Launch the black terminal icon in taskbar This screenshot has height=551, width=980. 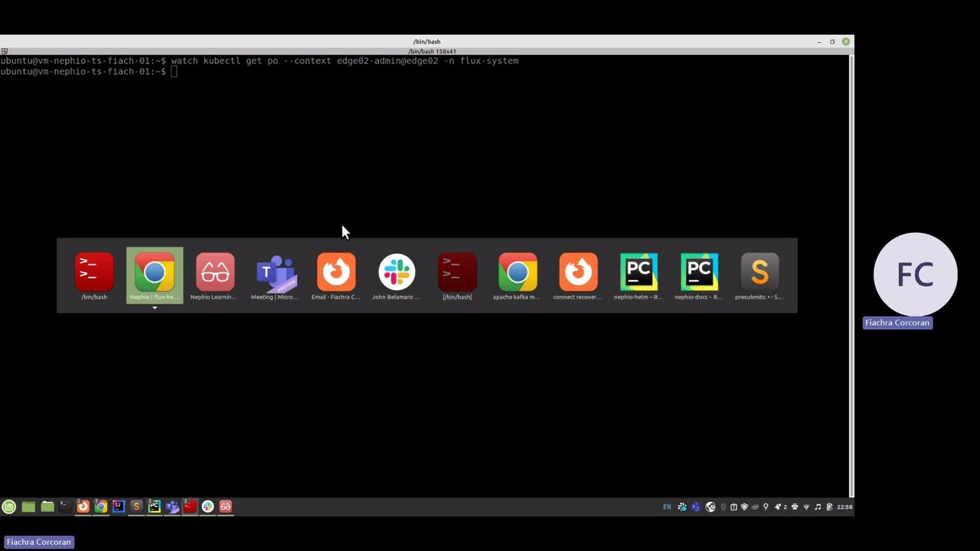pos(65,507)
